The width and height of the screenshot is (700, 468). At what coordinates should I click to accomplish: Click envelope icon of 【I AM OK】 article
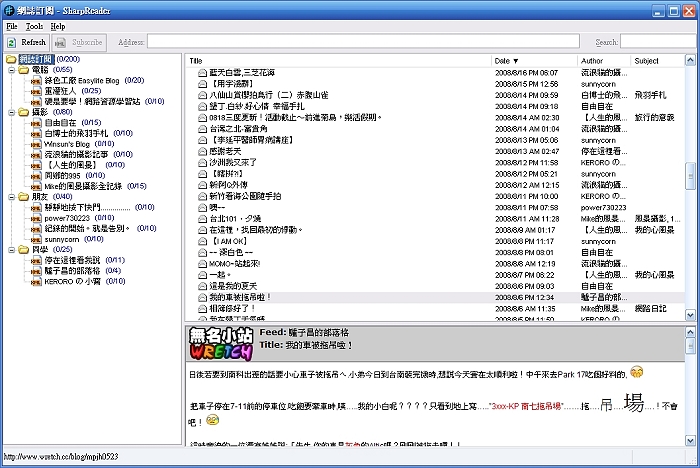click(x=202, y=241)
